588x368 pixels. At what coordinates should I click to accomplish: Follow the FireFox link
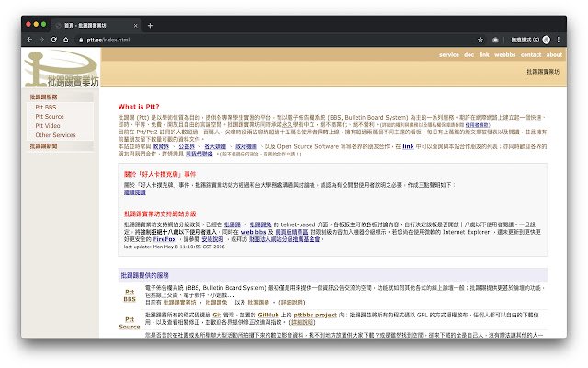point(164,239)
